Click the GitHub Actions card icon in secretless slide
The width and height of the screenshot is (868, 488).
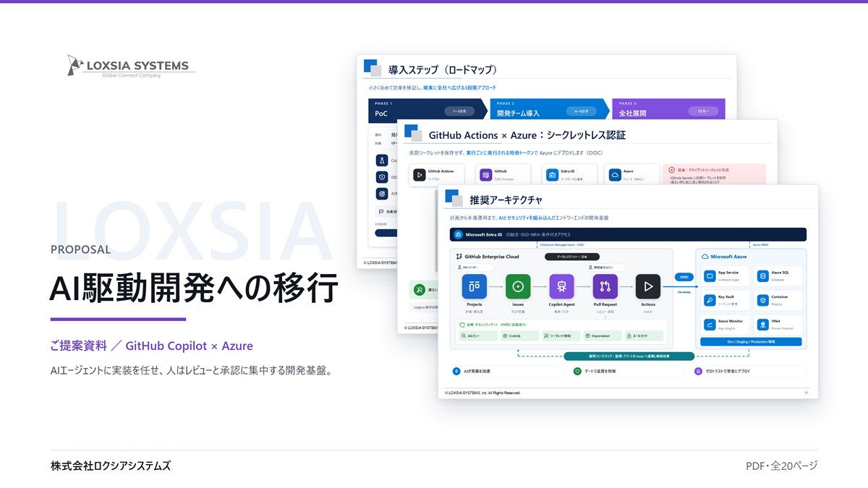point(419,175)
